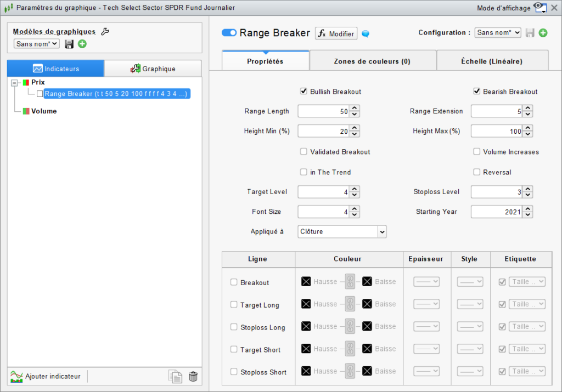The width and height of the screenshot is (562, 392).
Task: Uncheck Bearish Breakout
Action: [x=477, y=92]
